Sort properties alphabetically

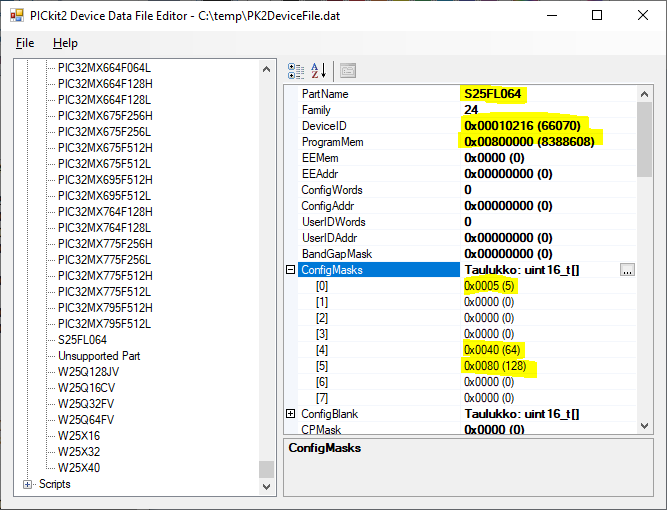(x=318, y=71)
